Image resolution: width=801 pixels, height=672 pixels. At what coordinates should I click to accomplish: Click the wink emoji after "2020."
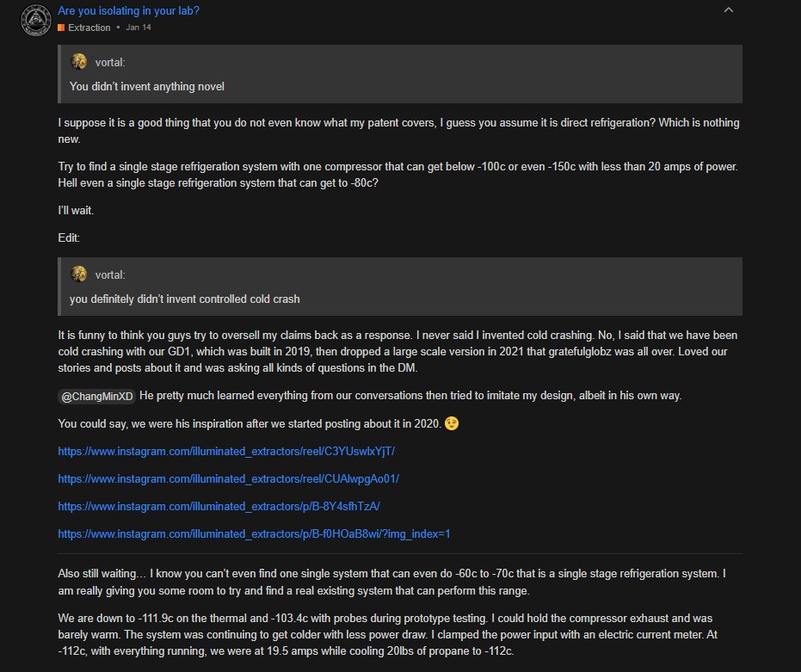click(x=452, y=424)
